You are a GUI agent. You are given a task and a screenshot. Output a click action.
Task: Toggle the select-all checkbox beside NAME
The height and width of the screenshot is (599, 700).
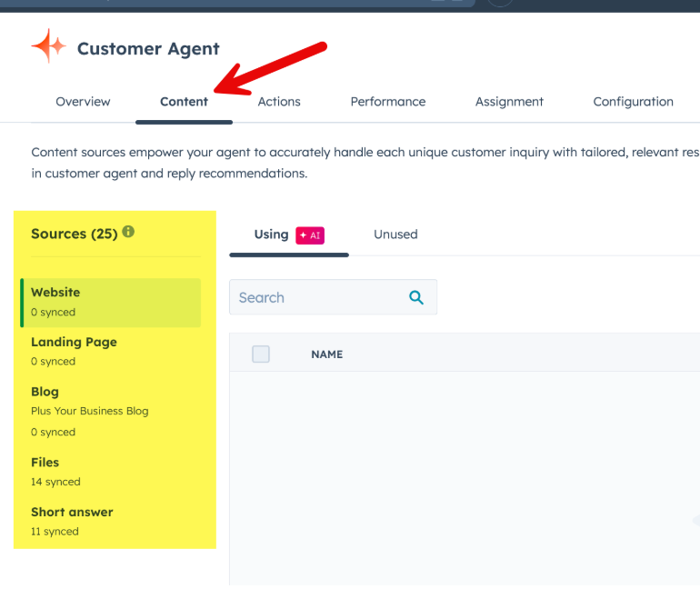pos(261,354)
